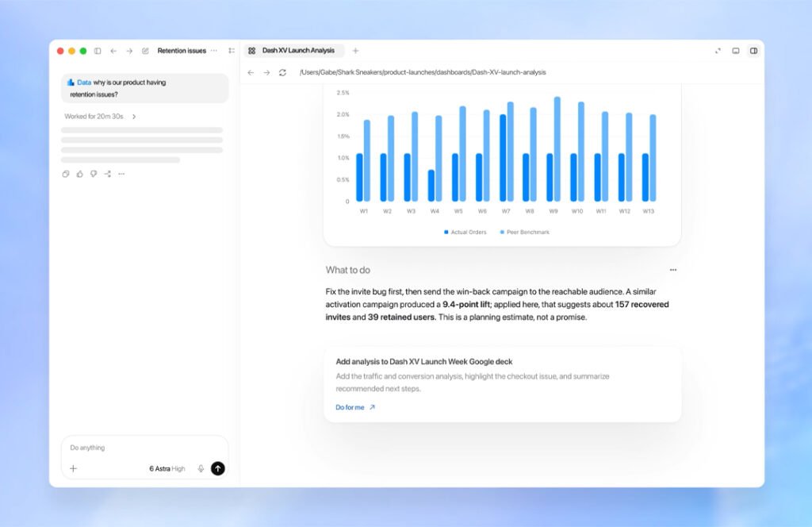Select the W7 Actual Orders bar
The height and width of the screenshot is (527, 812).
503,158
